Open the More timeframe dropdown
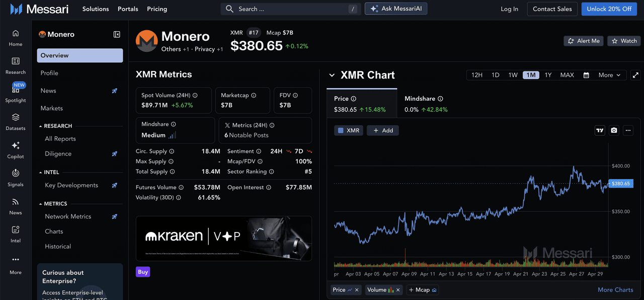This screenshot has height=300, width=644. coord(609,75)
